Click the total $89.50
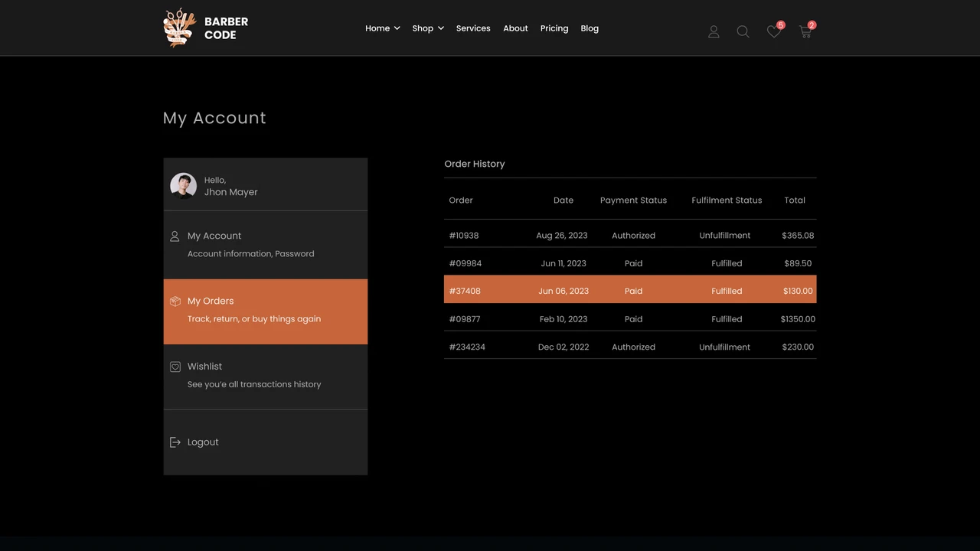The width and height of the screenshot is (980, 551). pos(798,263)
